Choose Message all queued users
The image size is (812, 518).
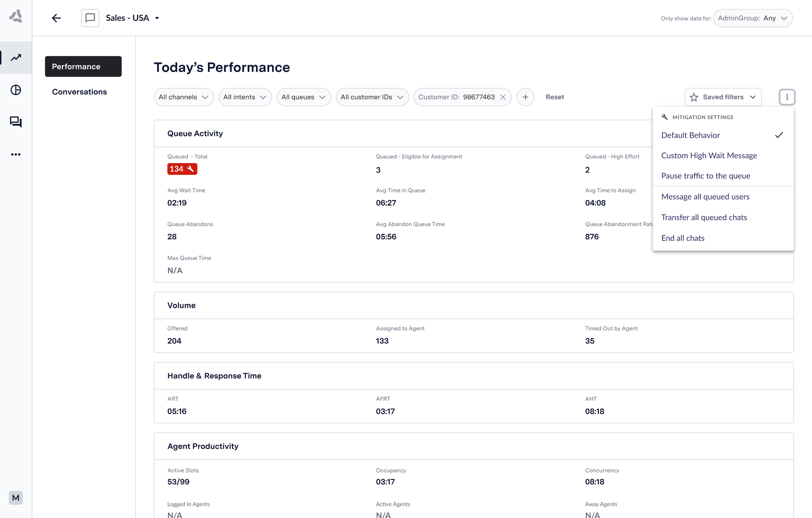pyautogui.click(x=705, y=196)
